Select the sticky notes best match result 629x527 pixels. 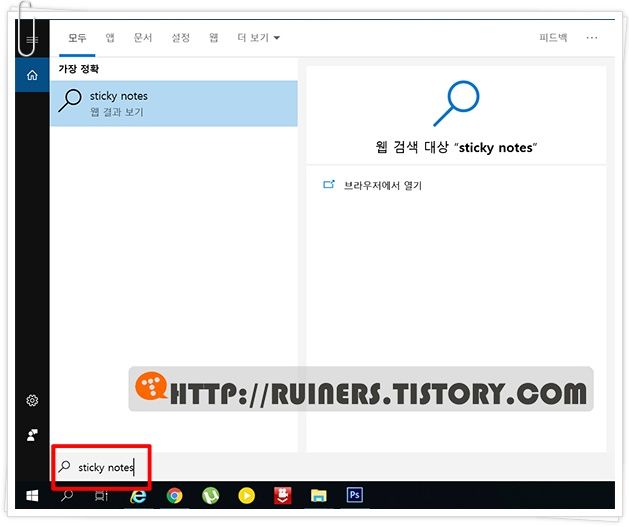pos(174,103)
